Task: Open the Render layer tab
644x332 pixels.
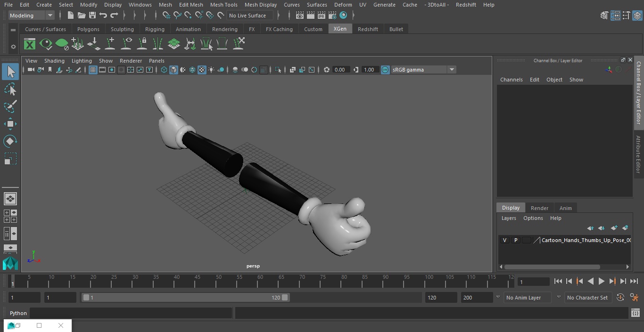Action: (539, 208)
